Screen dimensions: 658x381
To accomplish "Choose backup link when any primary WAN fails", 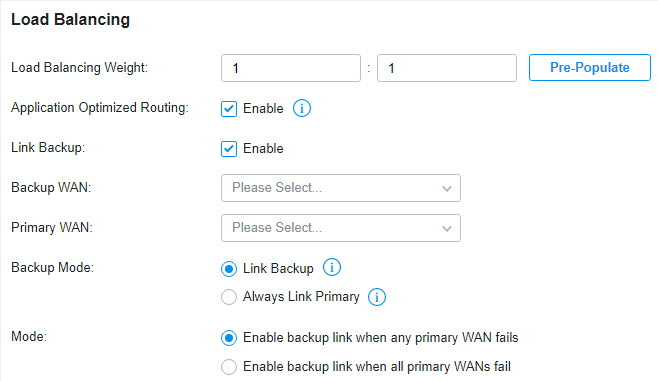I will pos(229,338).
